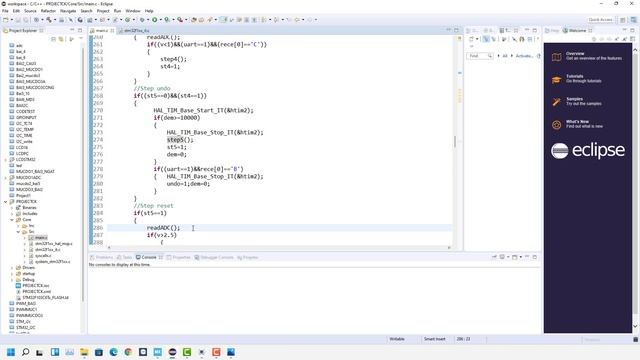Open the Source menu
The height and width of the screenshot is (360, 640).
click(30, 11)
